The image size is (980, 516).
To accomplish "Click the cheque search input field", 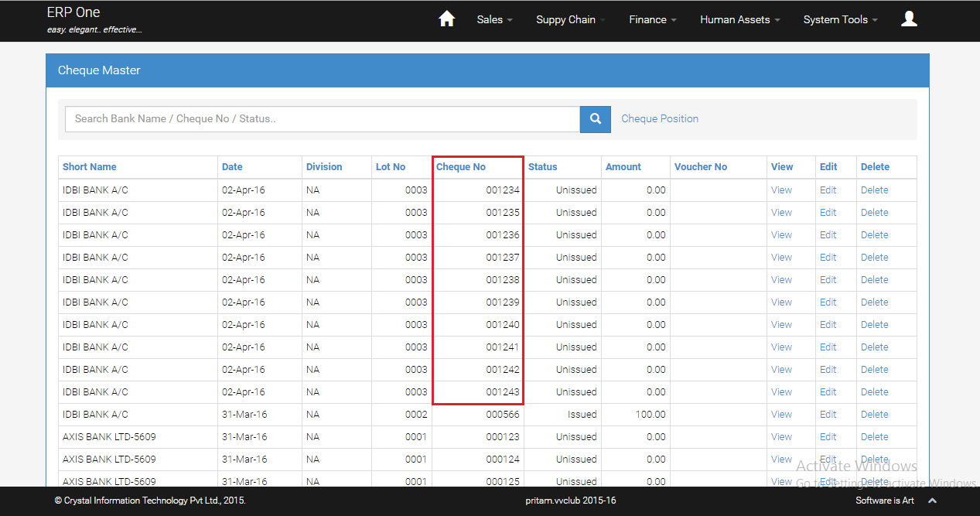I will pos(323,119).
